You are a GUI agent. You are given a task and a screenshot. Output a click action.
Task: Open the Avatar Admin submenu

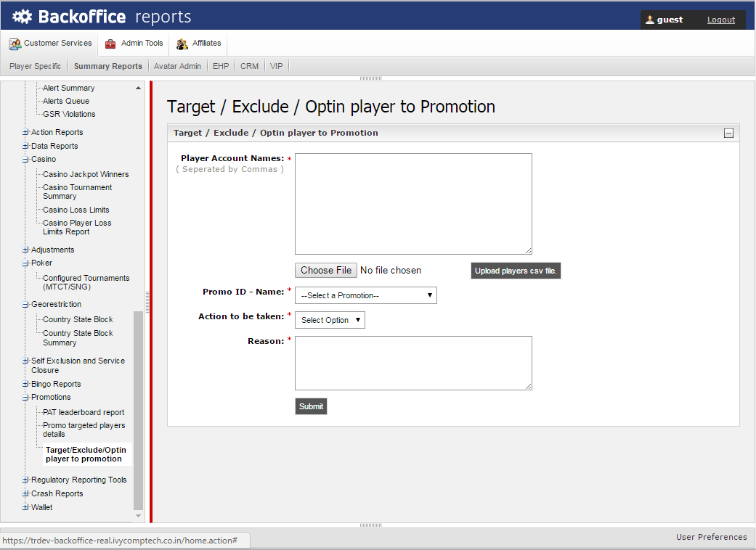[177, 66]
